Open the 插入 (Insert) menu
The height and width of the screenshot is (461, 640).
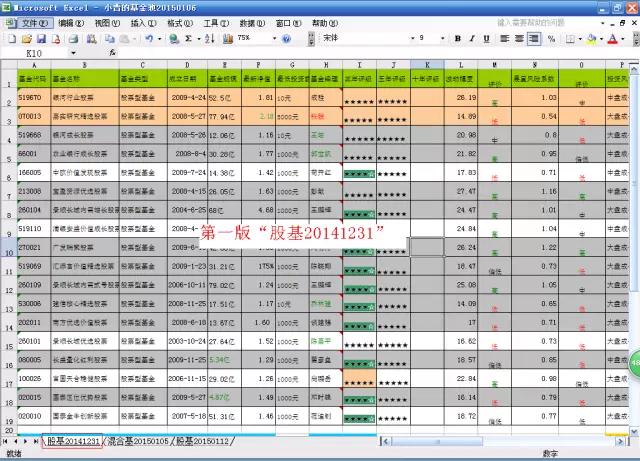pyautogui.click(x=143, y=23)
